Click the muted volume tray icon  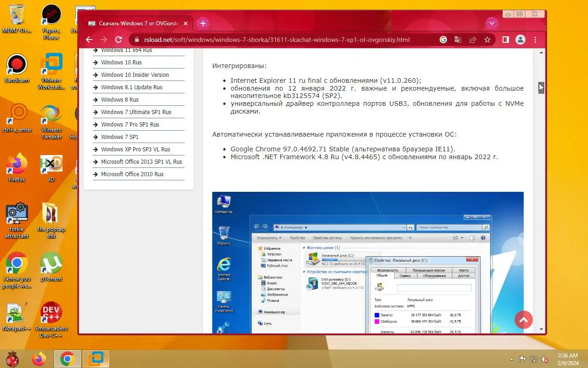(545, 359)
